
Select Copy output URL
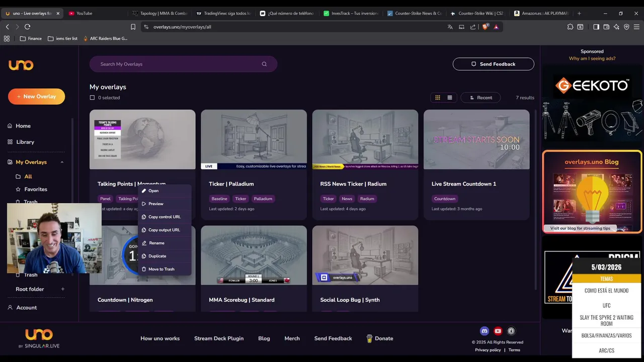(165, 230)
